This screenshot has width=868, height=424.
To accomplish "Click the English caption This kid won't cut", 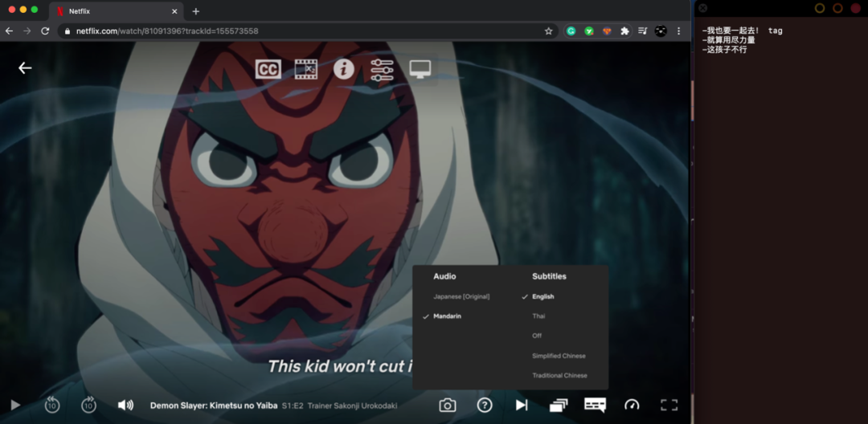I will (x=341, y=366).
